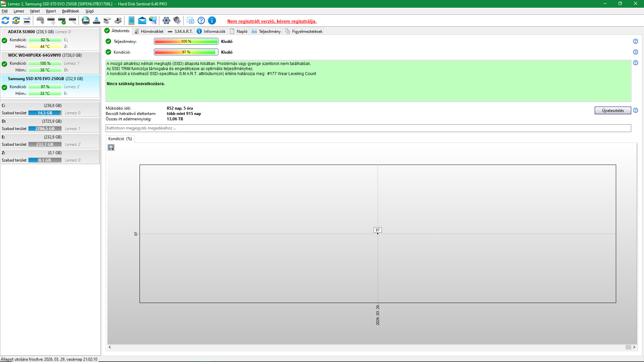Open the Beállítások menu
This screenshot has height=362, width=644.
[70, 11]
